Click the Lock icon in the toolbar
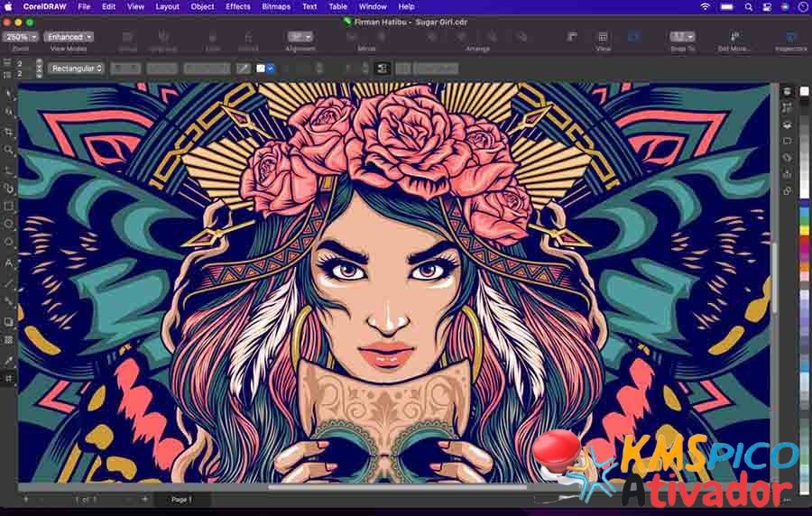 pos(212,37)
